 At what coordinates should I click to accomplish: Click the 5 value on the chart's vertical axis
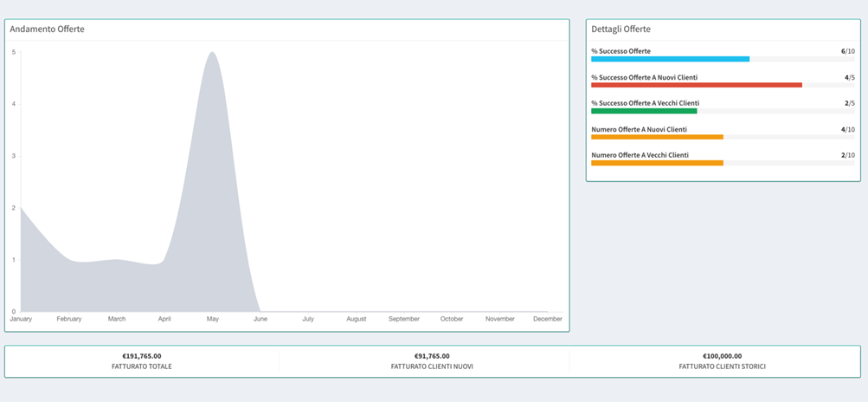point(14,52)
